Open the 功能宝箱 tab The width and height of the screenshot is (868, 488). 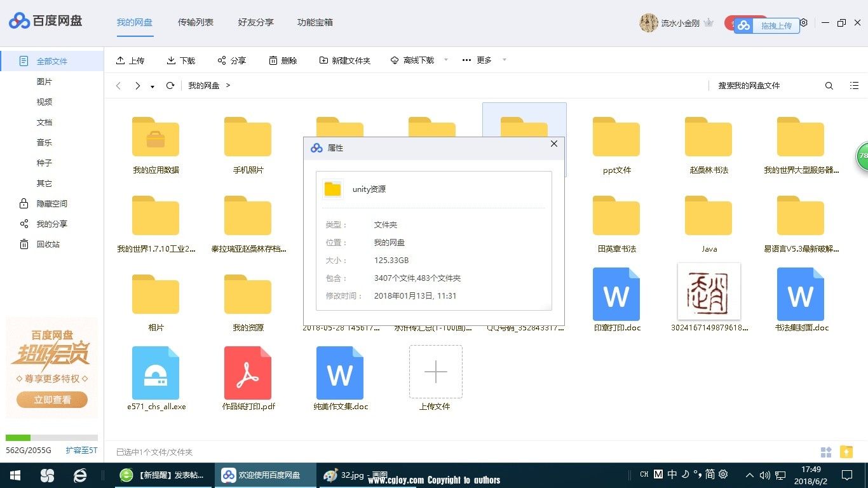[x=315, y=22]
